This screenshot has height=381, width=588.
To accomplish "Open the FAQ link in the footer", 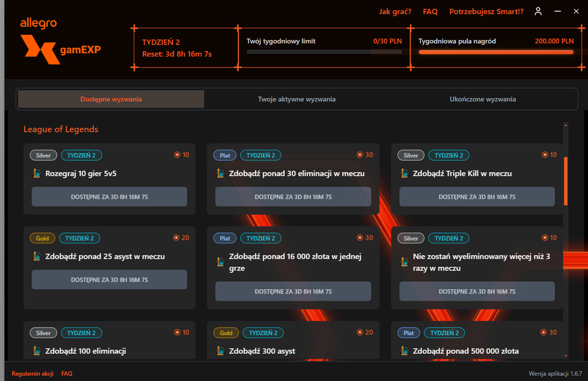I will (x=67, y=373).
